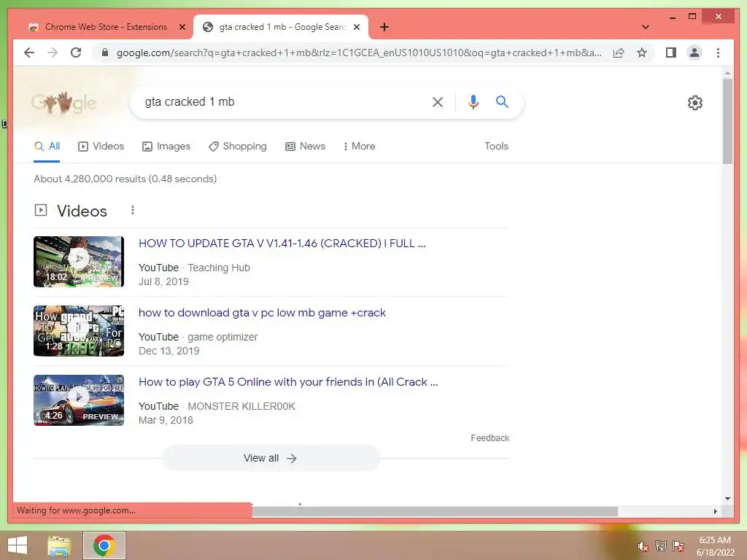This screenshot has width=747, height=560.
Task: Open the More search filters dropdown
Action: click(x=359, y=146)
